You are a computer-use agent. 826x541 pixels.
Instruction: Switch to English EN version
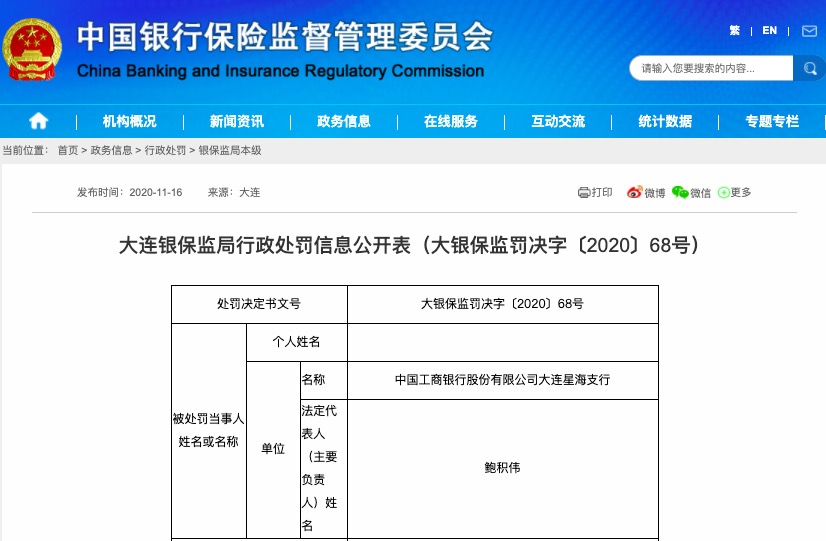[770, 31]
